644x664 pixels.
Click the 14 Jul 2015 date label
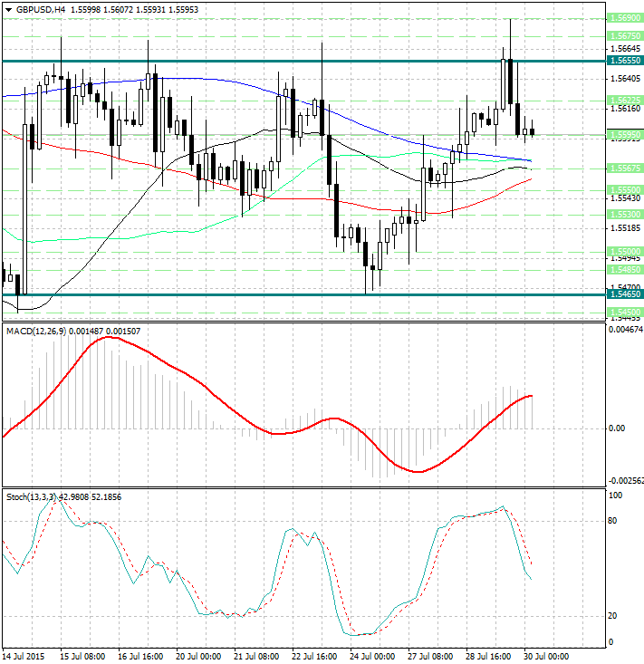24,657
